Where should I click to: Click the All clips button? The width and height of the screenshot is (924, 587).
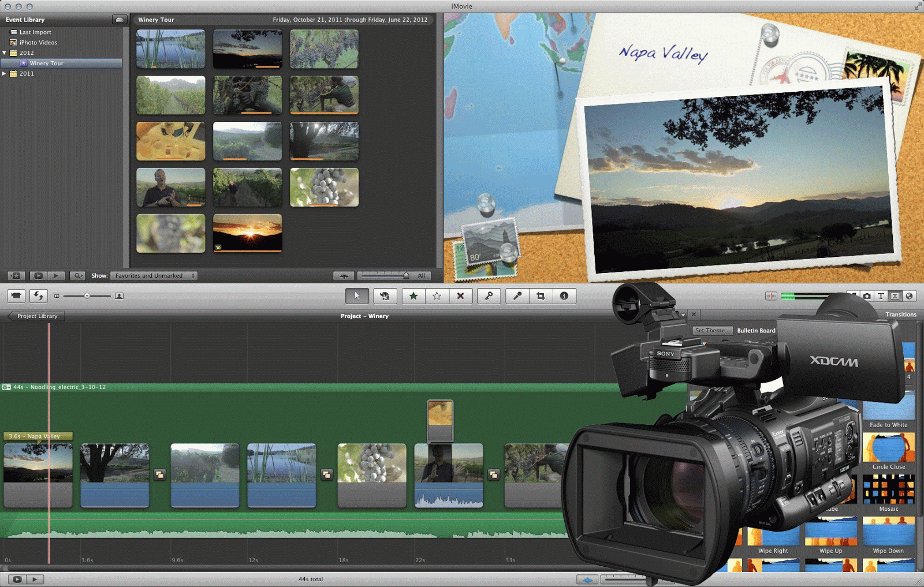tap(422, 275)
